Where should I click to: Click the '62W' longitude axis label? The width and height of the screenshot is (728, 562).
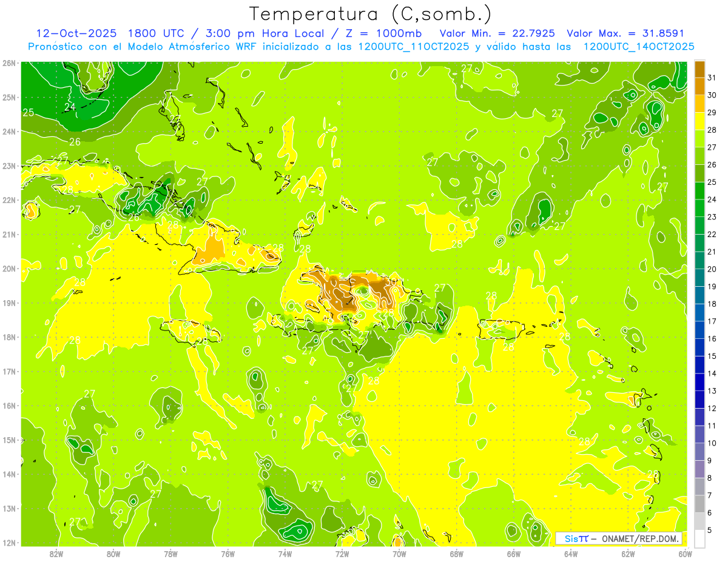coord(627,554)
